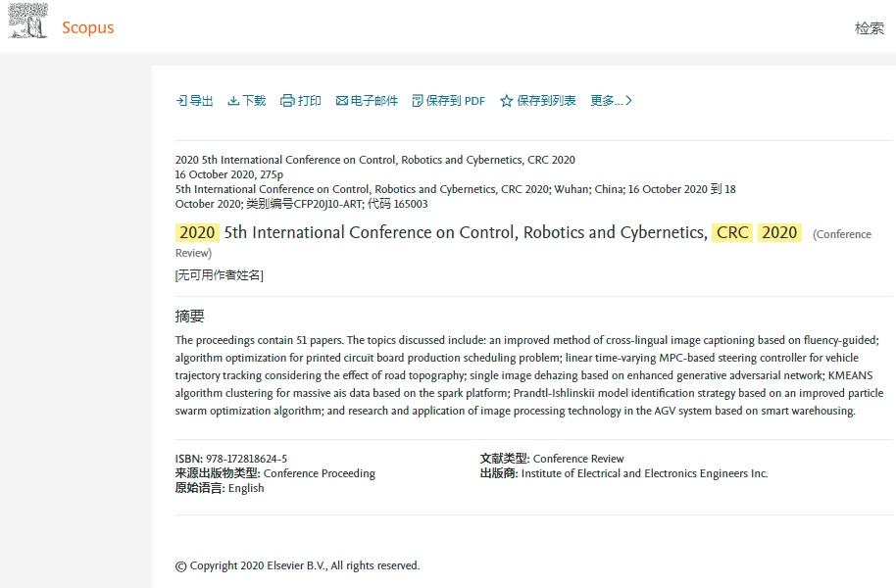Click the date text 16 October 2020, 275p
The image size is (896, 588).
point(229,174)
